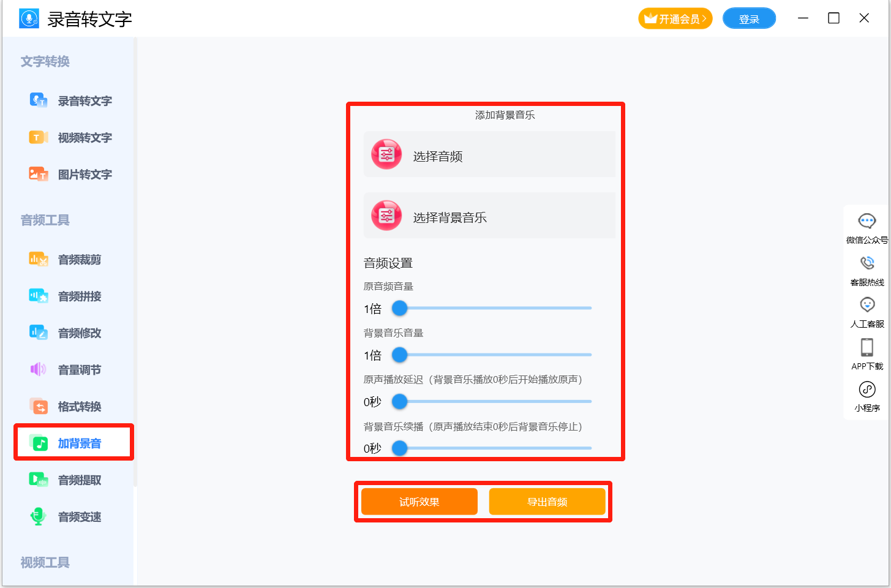The image size is (891, 588).
Task: Open the 小程序 mini program icon
Action: click(867, 389)
